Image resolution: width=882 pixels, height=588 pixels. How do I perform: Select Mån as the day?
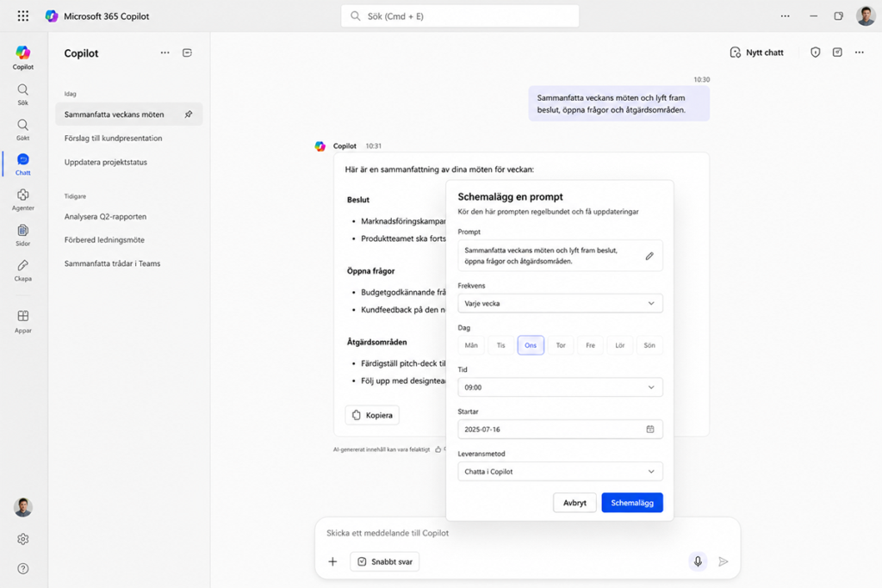click(x=471, y=345)
